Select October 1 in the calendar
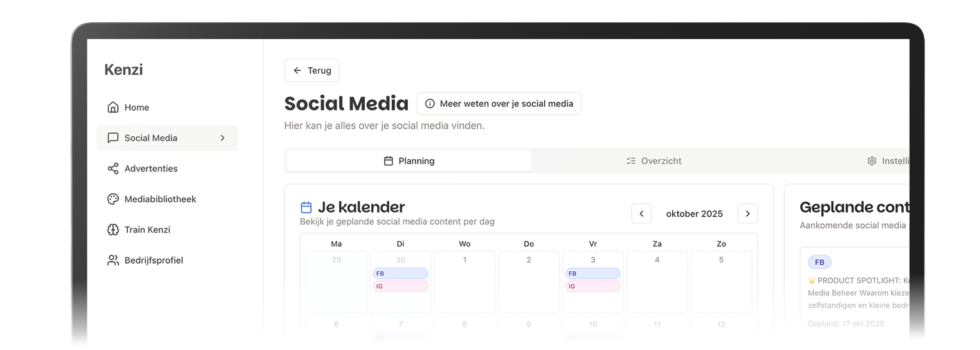This screenshot has height=350, width=980. 465,282
